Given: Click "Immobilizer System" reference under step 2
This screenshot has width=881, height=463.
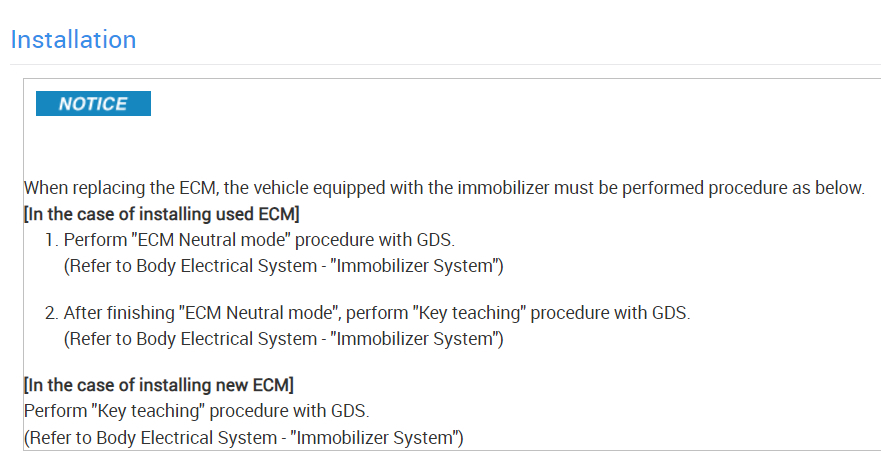Looking at the screenshot, I should (x=416, y=338).
